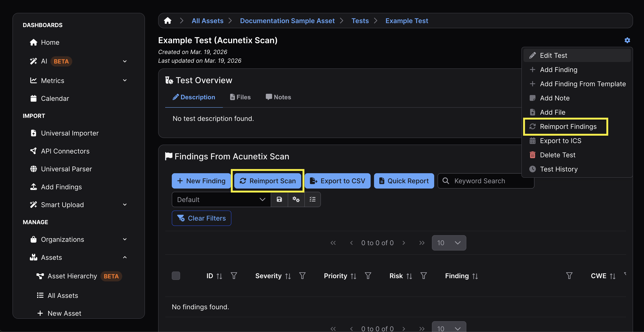Image resolution: width=644 pixels, height=332 pixels.
Task: Open Documentation Sample Asset breadcrumb link
Action: coord(287,20)
